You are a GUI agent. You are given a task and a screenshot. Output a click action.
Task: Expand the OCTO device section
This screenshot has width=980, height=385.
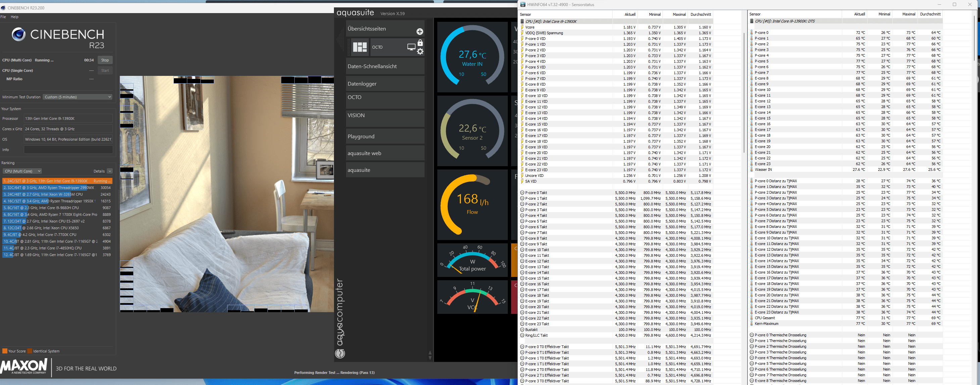tap(385, 100)
